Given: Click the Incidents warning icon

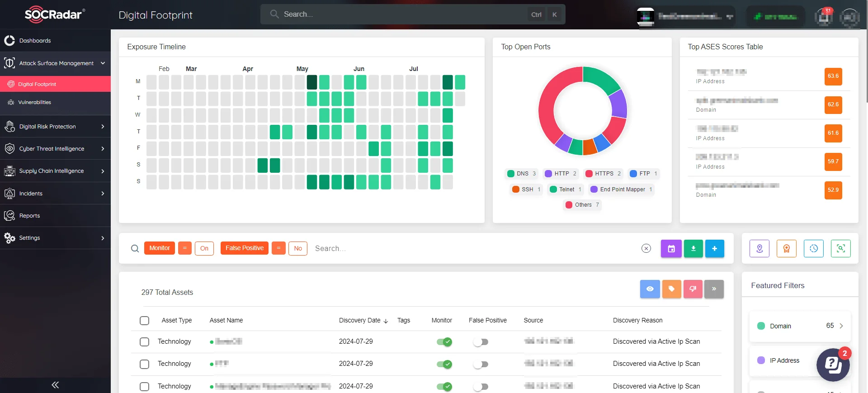Looking at the screenshot, I should point(9,194).
